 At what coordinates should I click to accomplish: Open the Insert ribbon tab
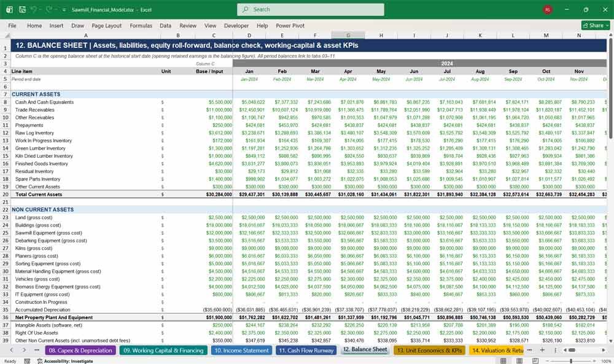tap(56, 25)
